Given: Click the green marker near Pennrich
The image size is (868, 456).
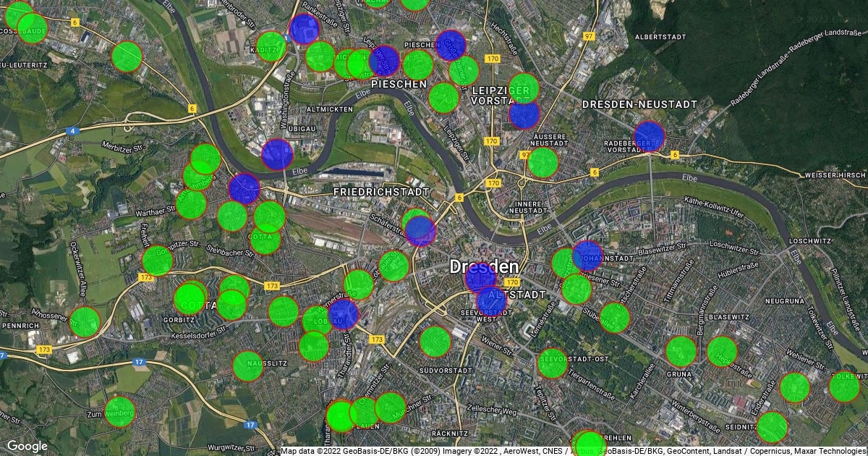Looking at the screenshot, I should click(x=85, y=321).
